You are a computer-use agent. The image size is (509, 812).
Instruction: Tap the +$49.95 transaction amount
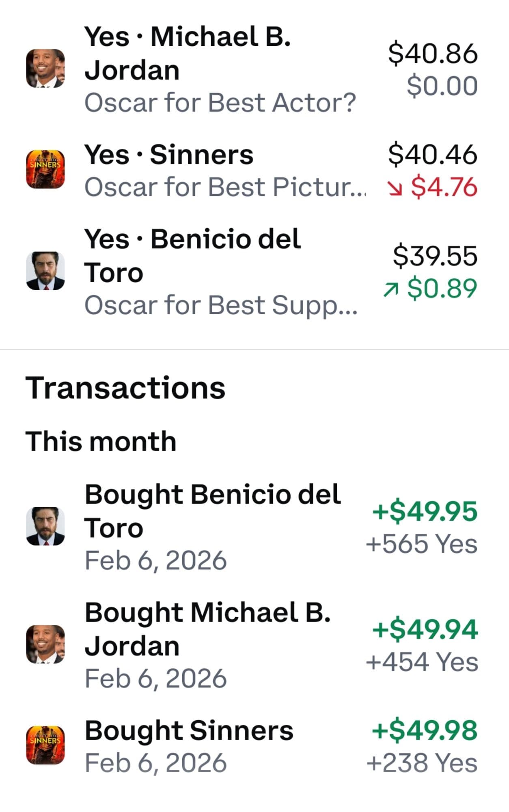(425, 511)
